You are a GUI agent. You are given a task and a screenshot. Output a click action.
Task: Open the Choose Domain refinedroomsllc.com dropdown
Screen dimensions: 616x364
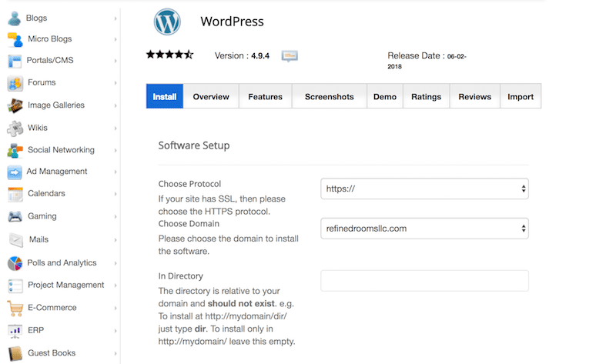[x=424, y=229]
